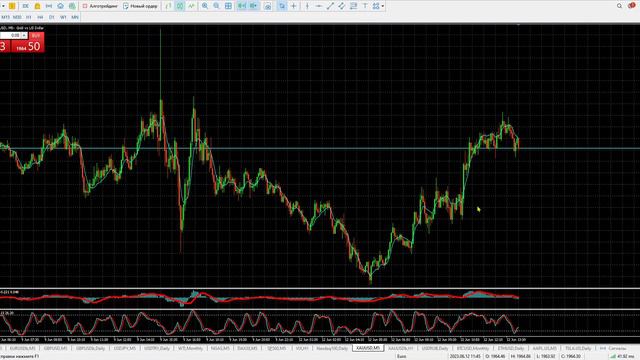Click the high price status bar cell
The width and height of the screenshot is (640, 360).
click(520, 356)
